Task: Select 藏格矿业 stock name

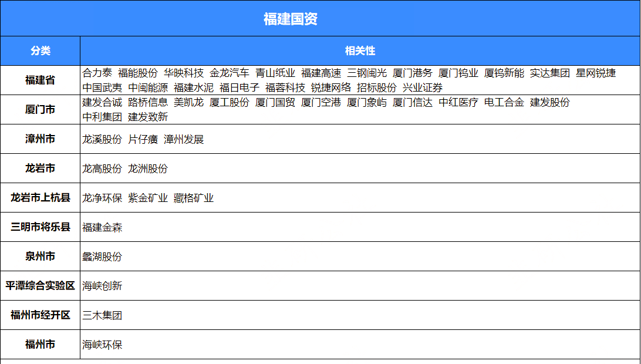Action: (194, 198)
